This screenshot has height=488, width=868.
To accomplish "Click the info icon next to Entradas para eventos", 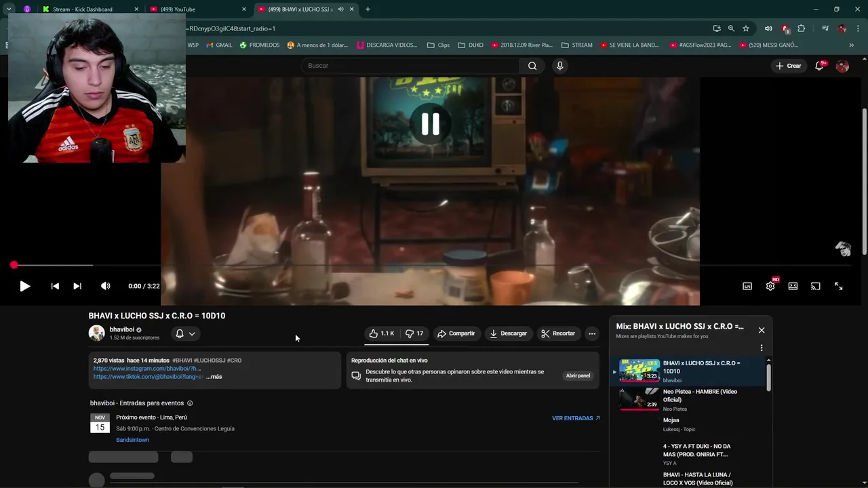I will (190, 403).
